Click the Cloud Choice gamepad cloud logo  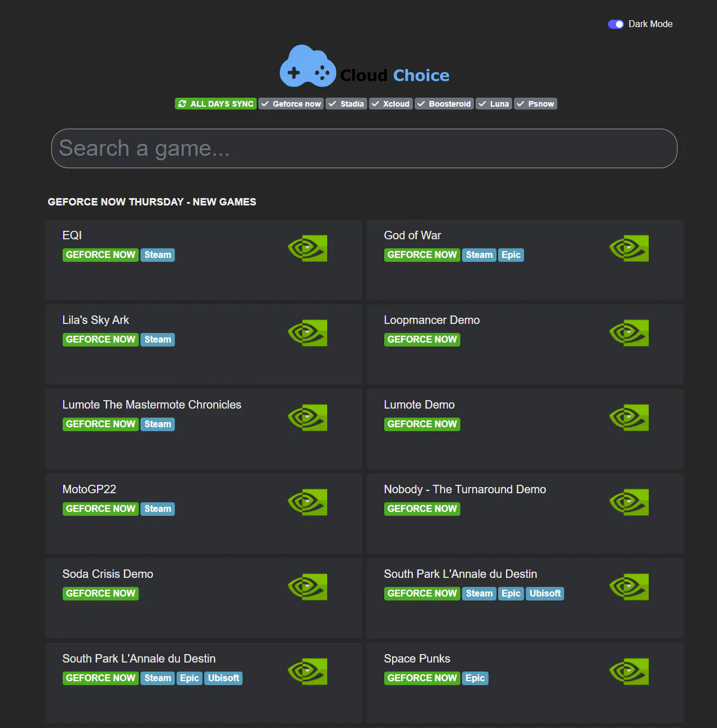point(307,66)
